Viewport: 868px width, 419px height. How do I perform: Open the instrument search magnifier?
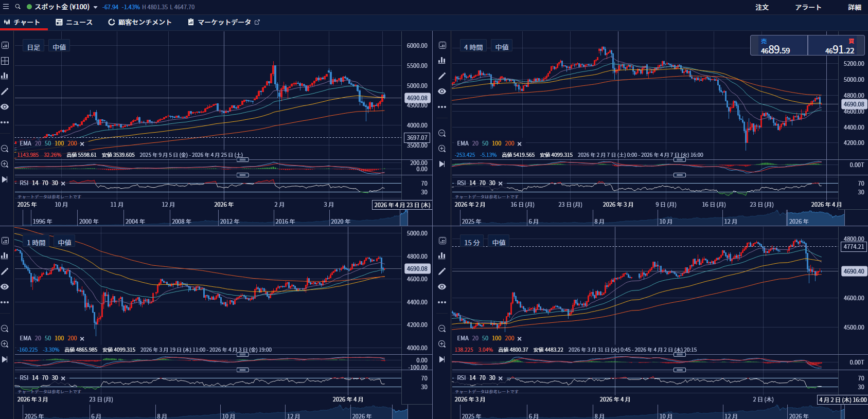tap(18, 7)
